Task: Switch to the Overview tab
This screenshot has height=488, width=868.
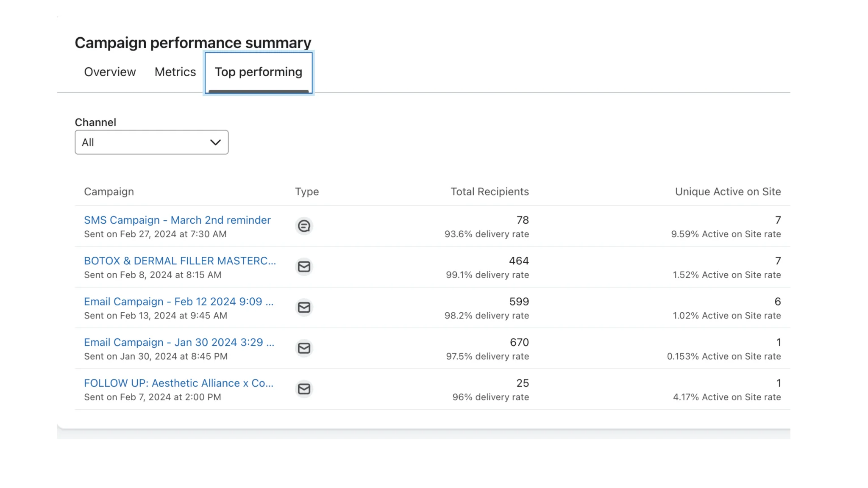Action: (110, 72)
